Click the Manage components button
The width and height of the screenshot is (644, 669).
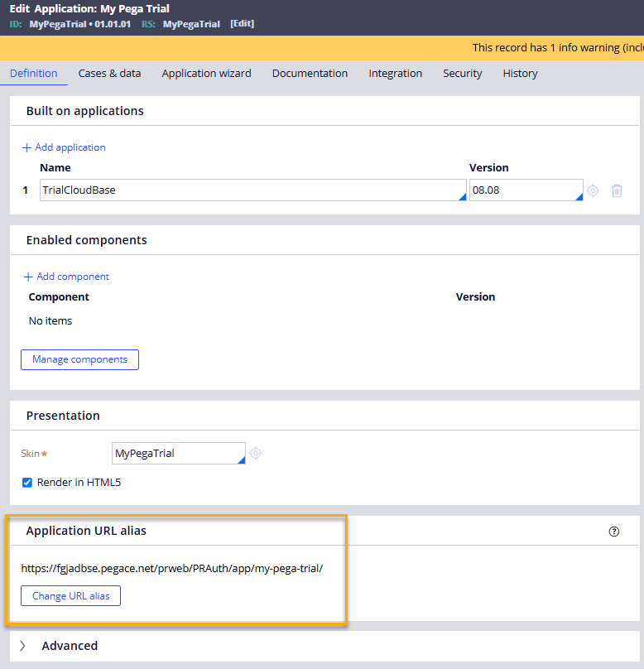[x=79, y=359]
